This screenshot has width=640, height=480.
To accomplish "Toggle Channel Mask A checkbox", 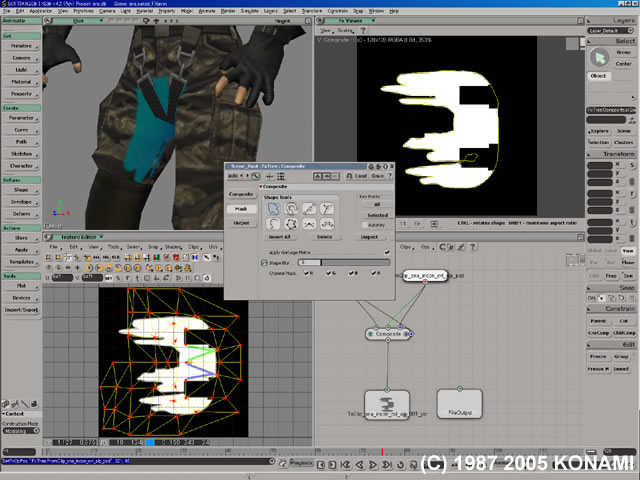I will (x=373, y=273).
